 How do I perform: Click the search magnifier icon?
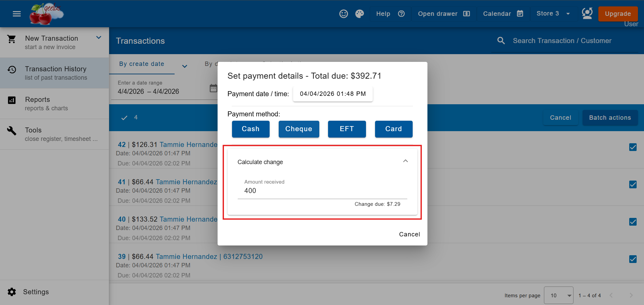[501, 41]
